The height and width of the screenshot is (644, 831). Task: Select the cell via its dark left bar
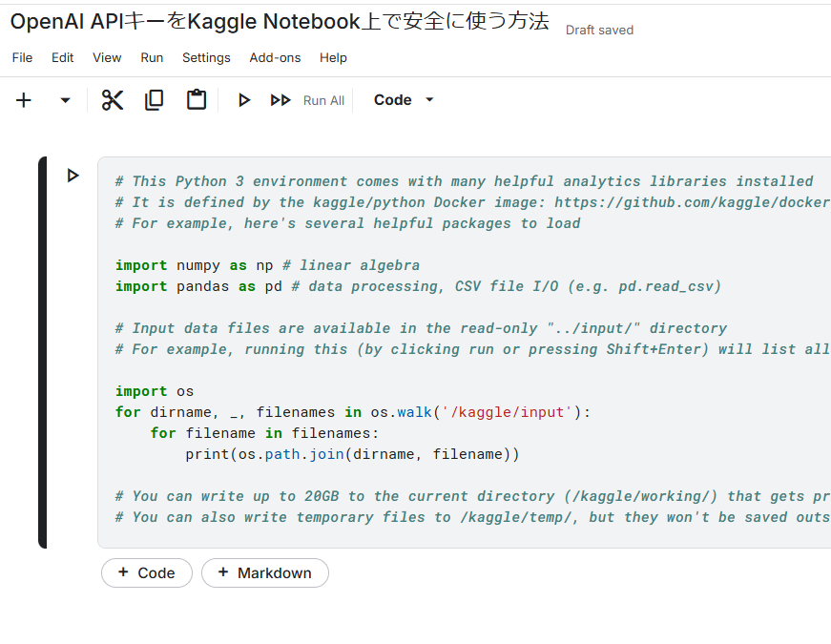tap(42, 352)
